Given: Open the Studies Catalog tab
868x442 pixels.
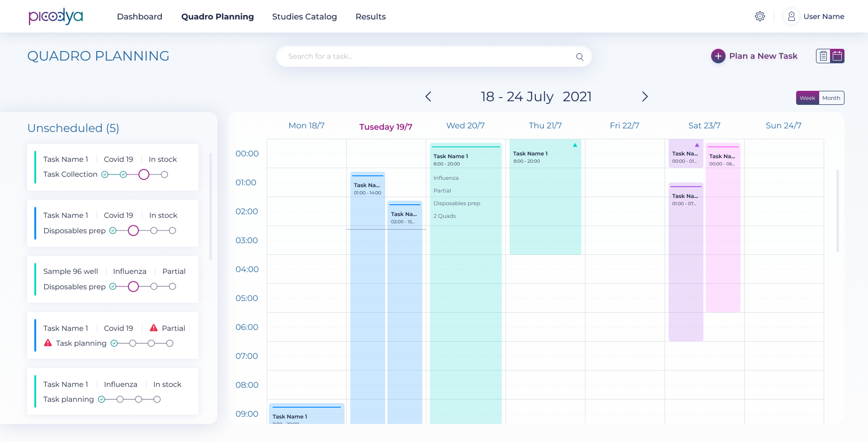Looking at the screenshot, I should (304, 17).
